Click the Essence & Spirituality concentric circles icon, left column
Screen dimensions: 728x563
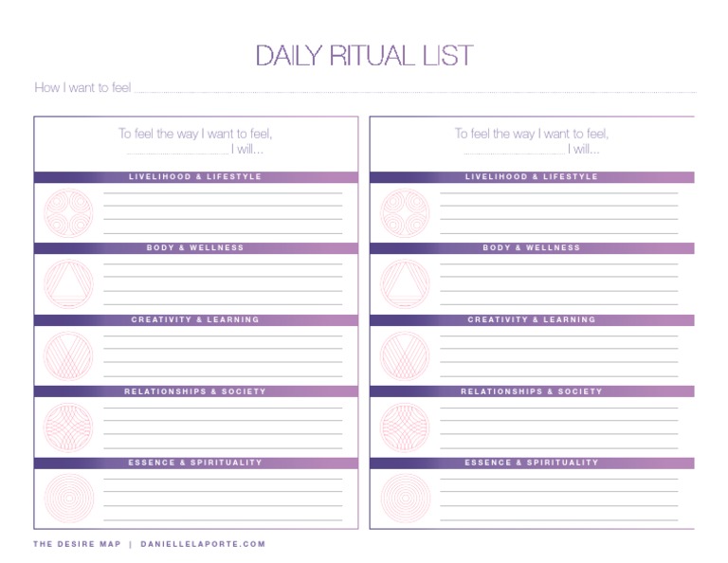tap(68, 498)
